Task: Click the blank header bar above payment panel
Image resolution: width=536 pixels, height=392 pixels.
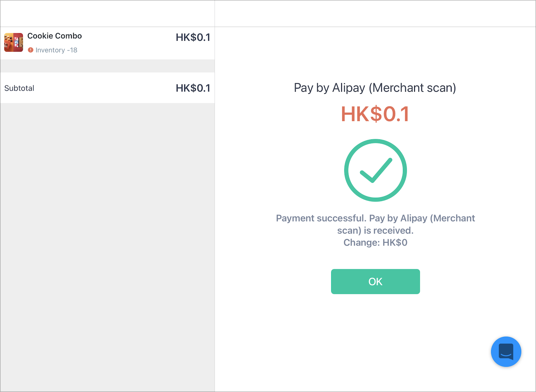Action: click(x=375, y=13)
